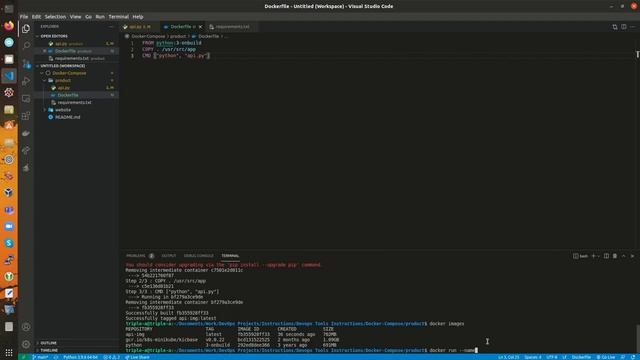Kill terminal with trash icon

[615, 256]
